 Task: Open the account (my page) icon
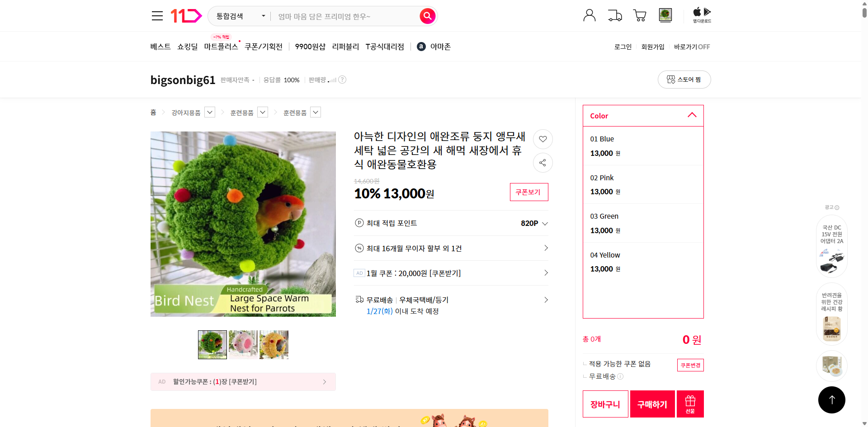coord(589,15)
